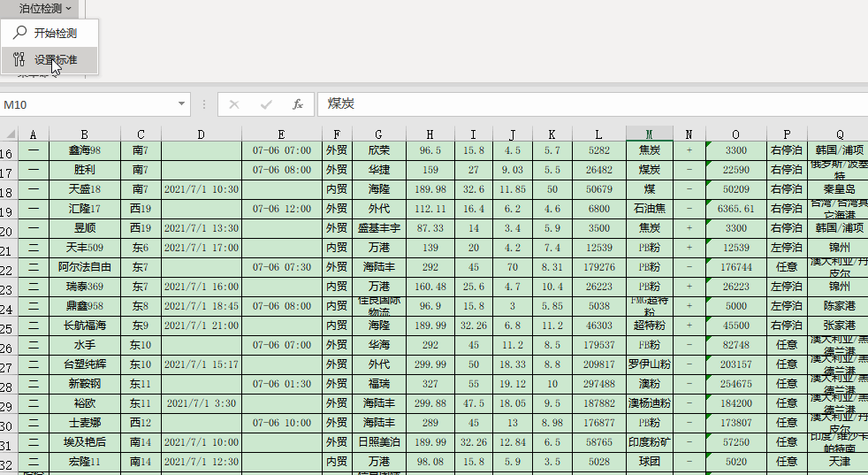Viewport: 868px width, 475px height.
Task: Click cell with value 6365.61
Action: pos(736,209)
